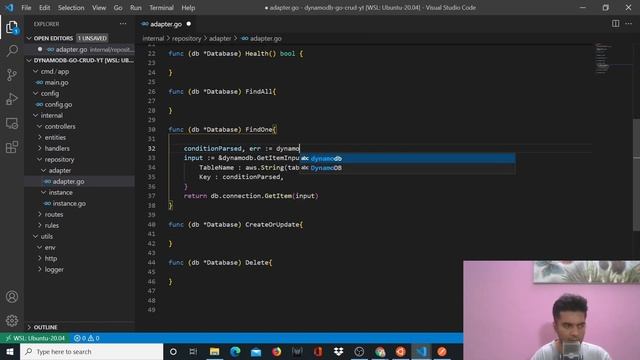
Task: Pick the dynamodb autocomplete suggestion
Action: click(408, 158)
